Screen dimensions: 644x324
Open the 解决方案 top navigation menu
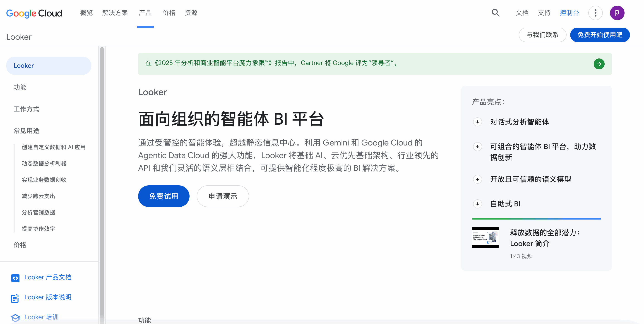coord(115,13)
